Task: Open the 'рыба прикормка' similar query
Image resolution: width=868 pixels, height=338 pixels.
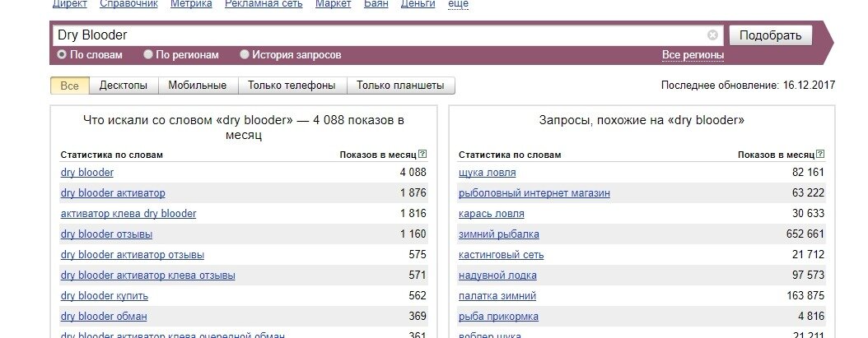Action: tap(498, 317)
